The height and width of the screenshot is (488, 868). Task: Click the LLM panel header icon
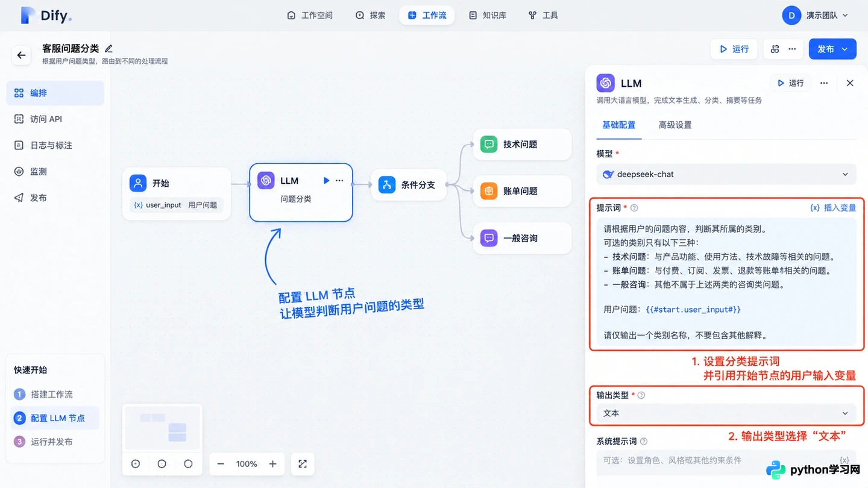pyautogui.click(x=605, y=83)
